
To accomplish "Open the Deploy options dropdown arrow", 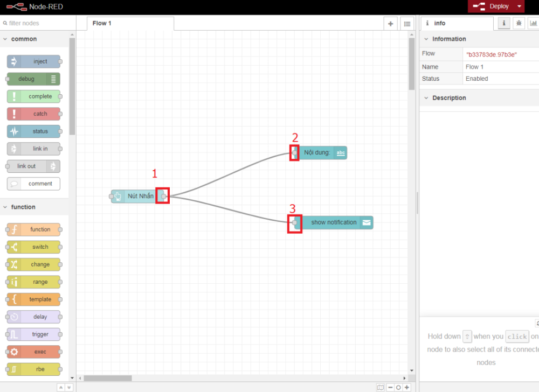I will click(519, 6).
